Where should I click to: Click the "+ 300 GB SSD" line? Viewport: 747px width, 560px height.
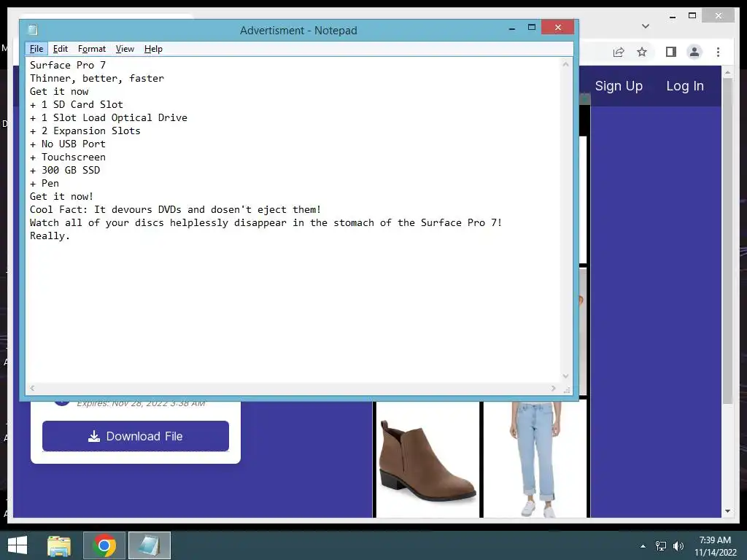click(x=65, y=170)
